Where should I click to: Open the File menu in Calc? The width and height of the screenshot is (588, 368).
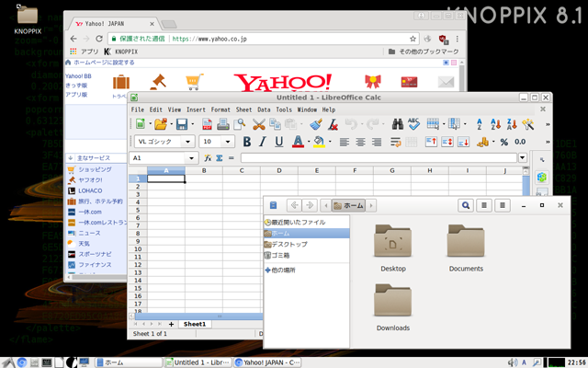click(x=137, y=109)
